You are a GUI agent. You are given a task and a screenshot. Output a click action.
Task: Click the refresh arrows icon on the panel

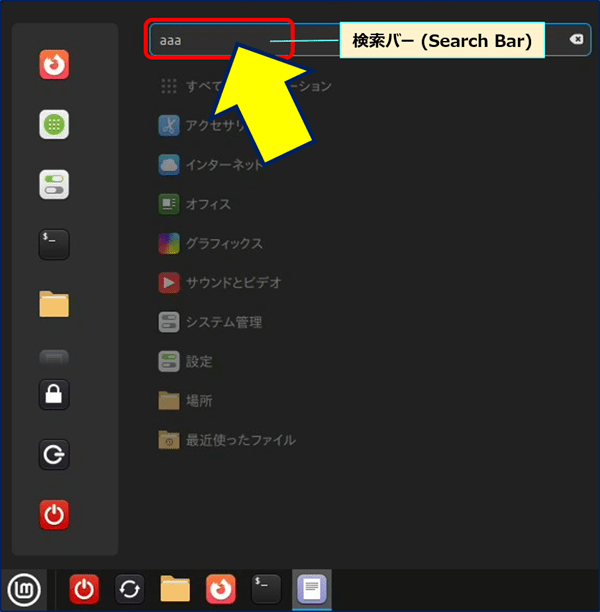coord(130,589)
